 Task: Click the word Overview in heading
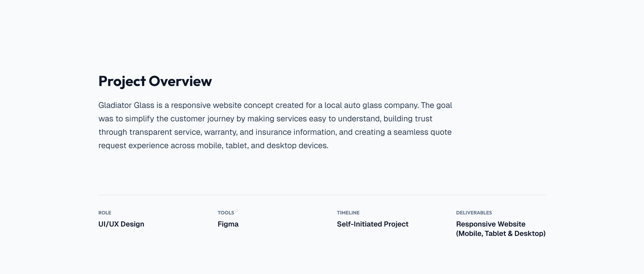tap(180, 81)
